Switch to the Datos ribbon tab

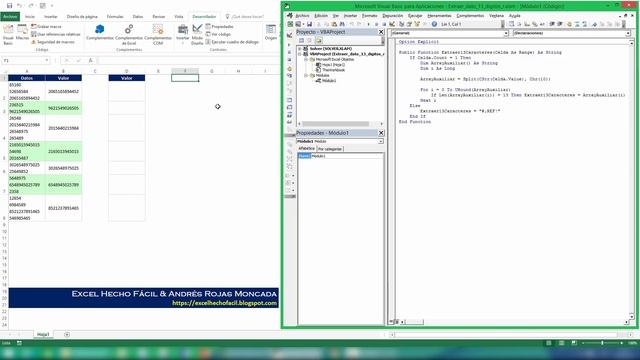click(x=138, y=17)
